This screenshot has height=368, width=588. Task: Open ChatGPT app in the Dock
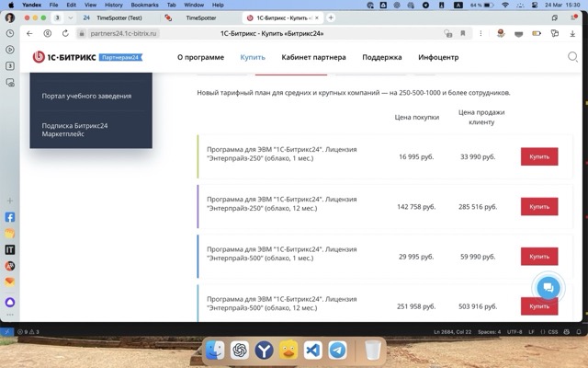[x=239, y=351]
